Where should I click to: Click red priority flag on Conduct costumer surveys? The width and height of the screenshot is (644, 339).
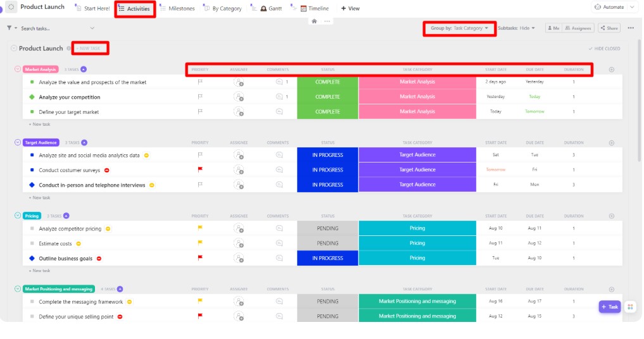coord(200,169)
